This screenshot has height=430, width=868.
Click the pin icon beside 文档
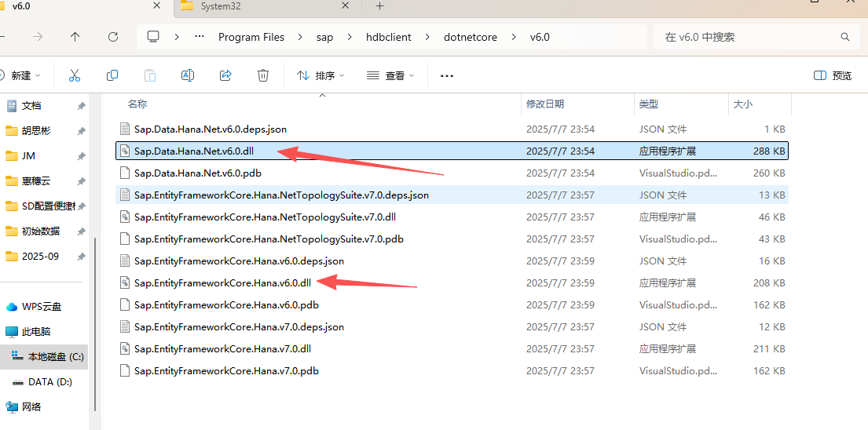tap(82, 106)
